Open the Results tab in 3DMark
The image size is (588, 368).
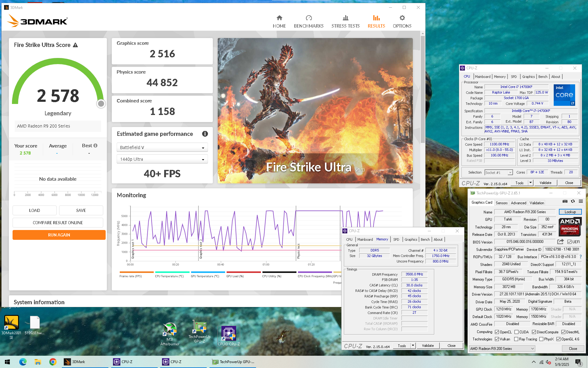(x=376, y=21)
